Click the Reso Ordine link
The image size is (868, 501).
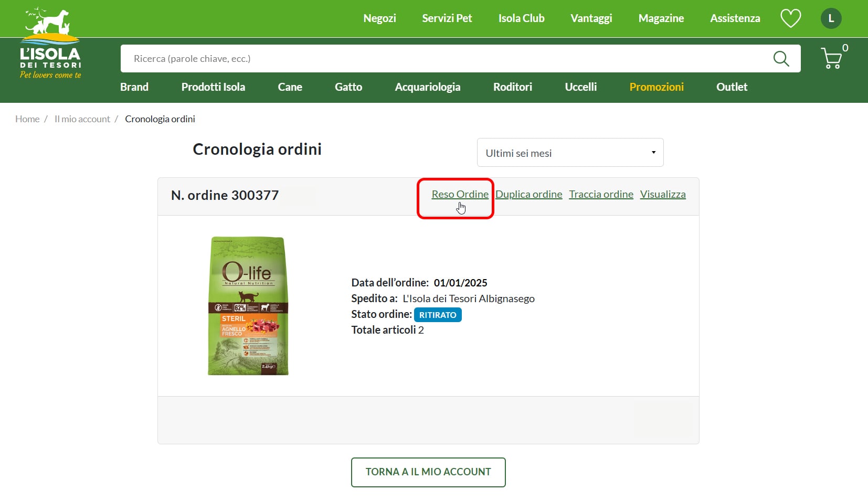(x=460, y=195)
